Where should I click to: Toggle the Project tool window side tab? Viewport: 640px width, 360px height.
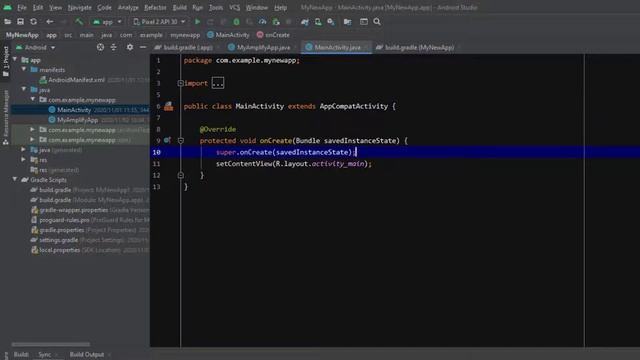[x=6, y=61]
